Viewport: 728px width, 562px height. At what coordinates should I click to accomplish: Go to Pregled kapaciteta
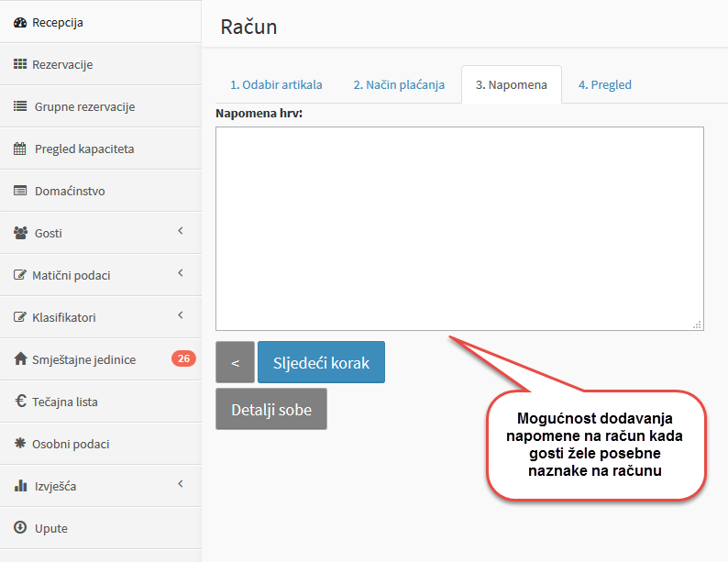[x=101, y=149]
